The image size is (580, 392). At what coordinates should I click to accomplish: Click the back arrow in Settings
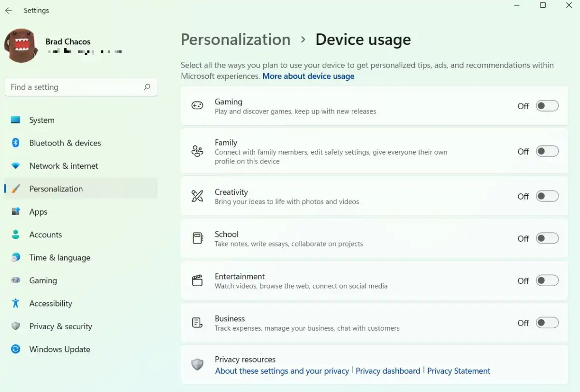[9, 11]
